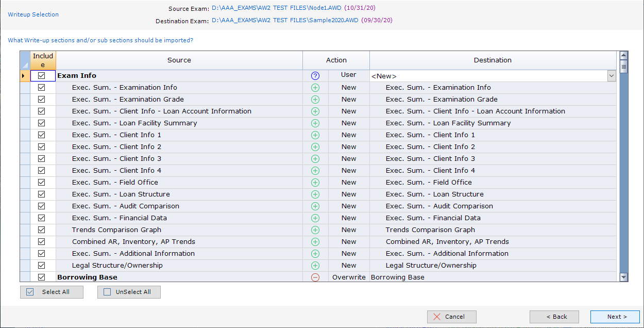Toggle include checkbox for Client Info 3
Screen dimensions: 644x328
[42, 159]
